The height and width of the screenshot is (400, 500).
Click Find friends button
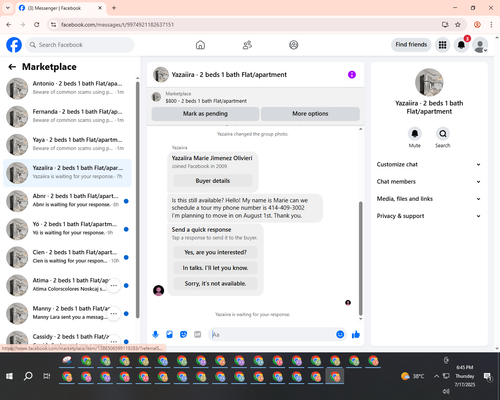click(x=411, y=45)
